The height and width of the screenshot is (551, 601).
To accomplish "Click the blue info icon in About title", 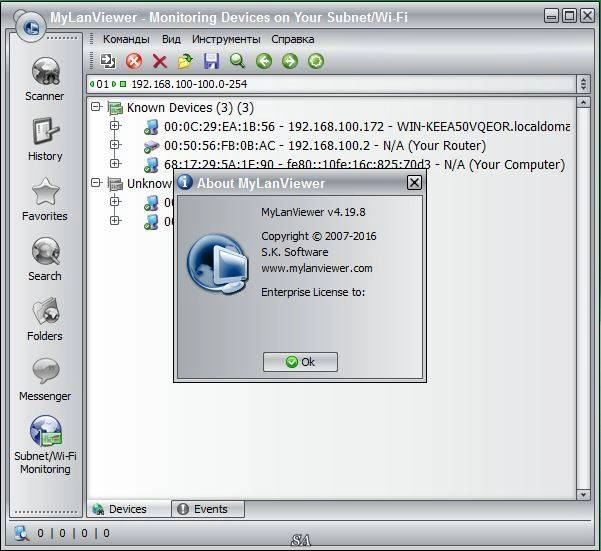I will pyautogui.click(x=185, y=182).
